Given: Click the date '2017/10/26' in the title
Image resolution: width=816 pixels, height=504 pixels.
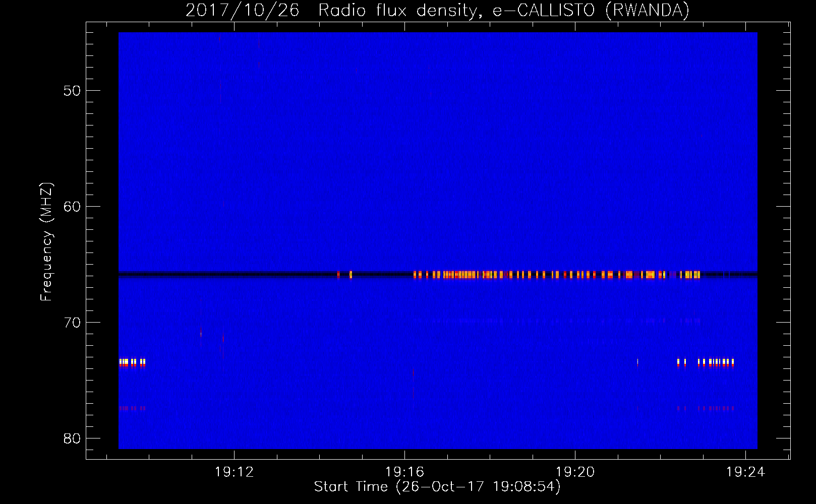Looking at the screenshot, I should click(x=243, y=11).
